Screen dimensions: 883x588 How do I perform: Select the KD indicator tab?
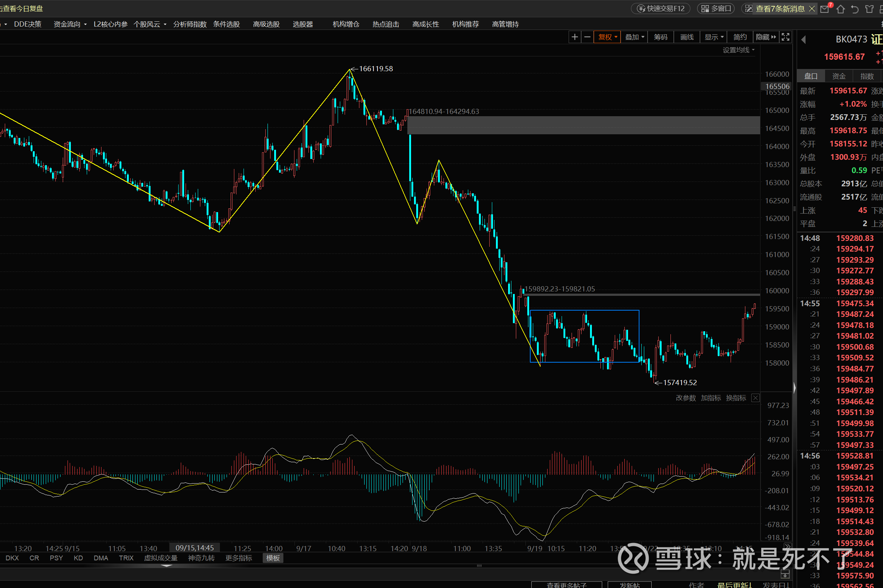click(x=78, y=558)
